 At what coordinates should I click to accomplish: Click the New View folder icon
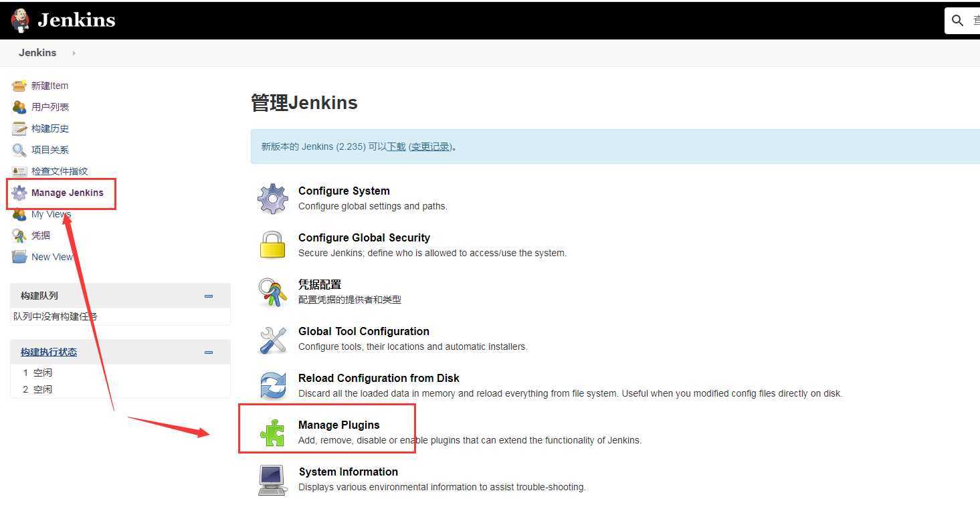19,257
